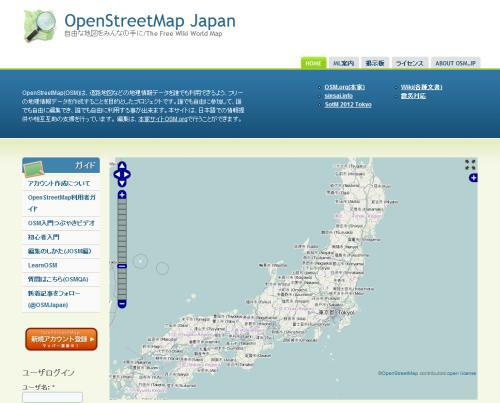Open the OSM.org link in header
This screenshot has height=403, width=500.
click(x=345, y=87)
